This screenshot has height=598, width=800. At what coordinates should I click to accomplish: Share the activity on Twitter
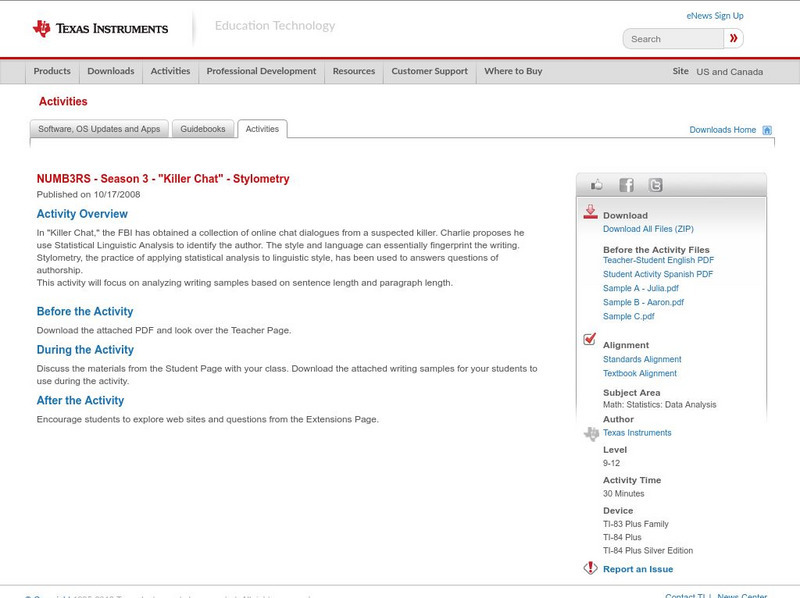click(655, 185)
